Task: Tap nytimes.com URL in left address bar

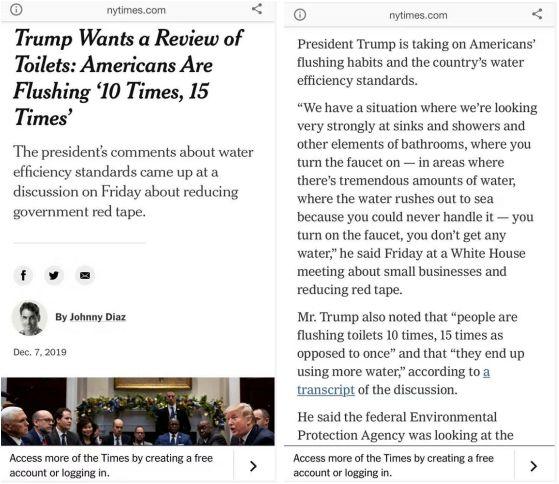Action: click(136, 10)
